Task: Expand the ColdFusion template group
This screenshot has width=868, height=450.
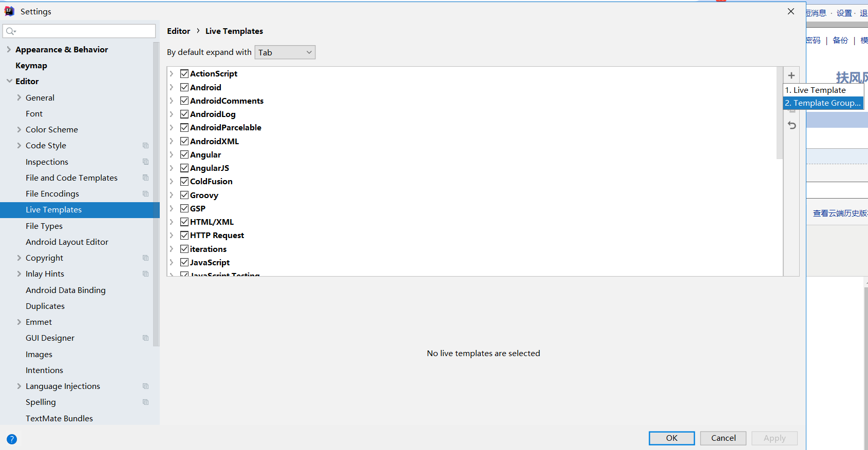Action: [172, 181]
